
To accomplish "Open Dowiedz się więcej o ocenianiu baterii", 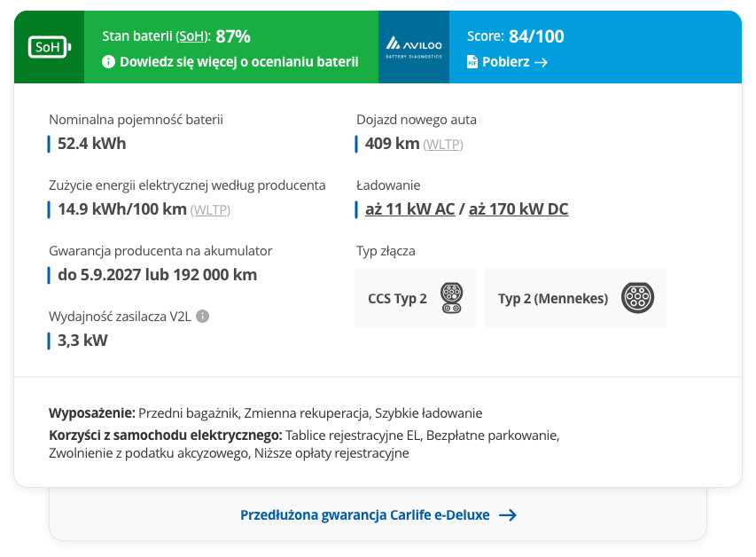I will click(239, 62).
